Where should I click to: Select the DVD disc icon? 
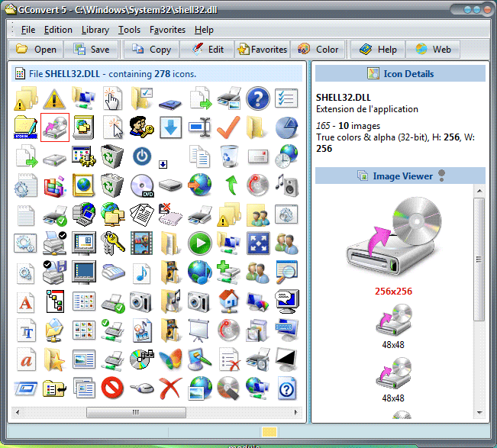click(x=142, y=185)
